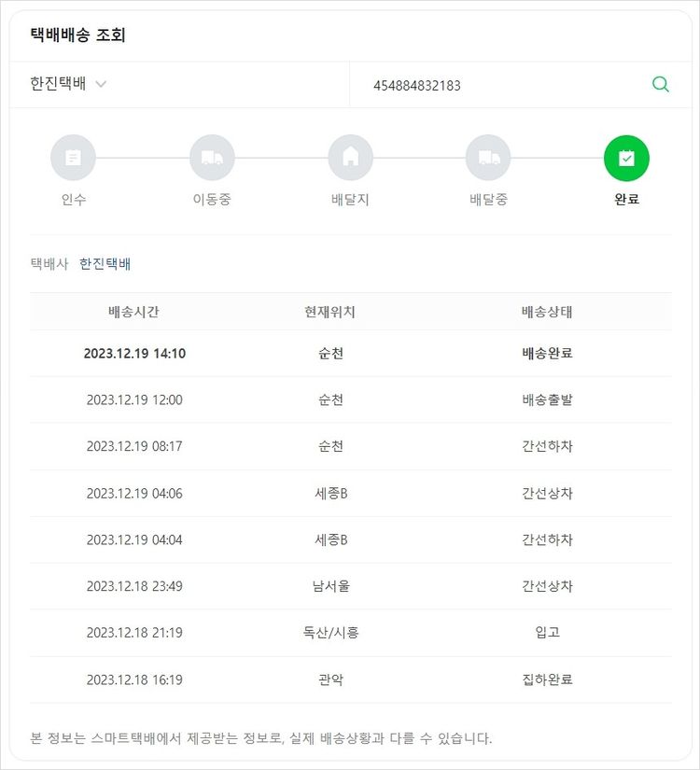Click the 배달지 house step icon
This screenshot has width=700, height=770.
click(x=351, y=158)
